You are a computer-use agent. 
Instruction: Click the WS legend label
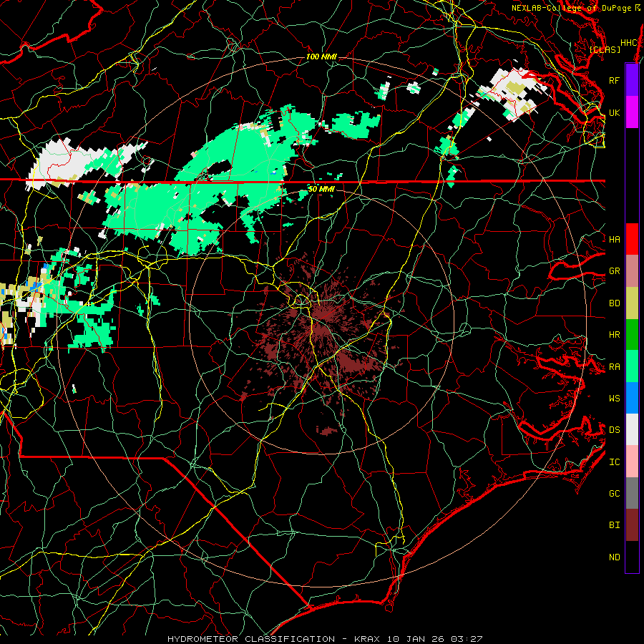614,398
